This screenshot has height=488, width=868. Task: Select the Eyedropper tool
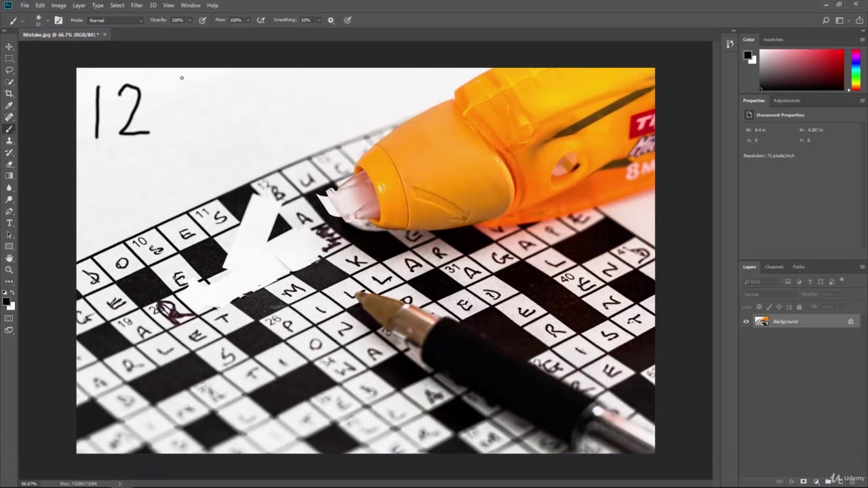tap(9, 105)
